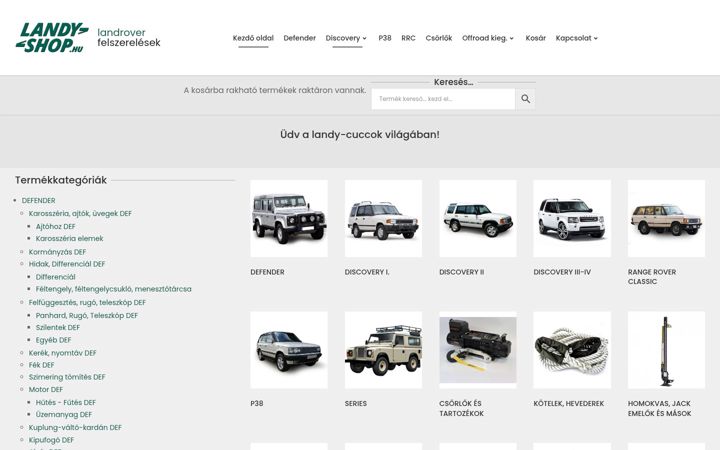Viewport: 720px width, 450px height.
Task: Click the RANGE ROVER CLASSIC title
Action: click(x=652, y=277)
